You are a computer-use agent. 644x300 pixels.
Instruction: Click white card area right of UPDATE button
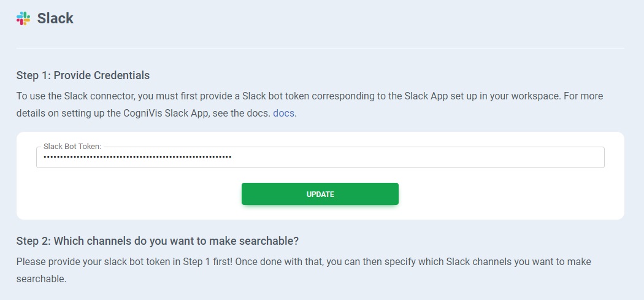point(509,194)
